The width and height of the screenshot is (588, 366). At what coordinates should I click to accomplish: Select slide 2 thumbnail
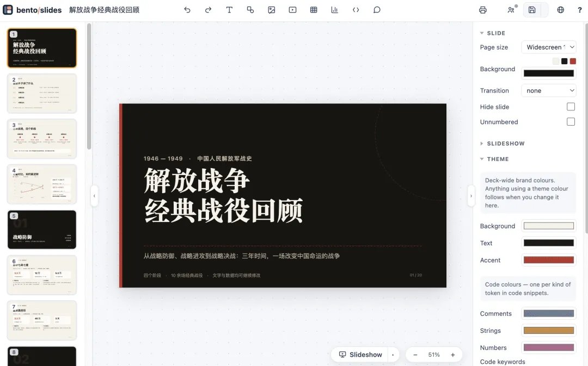(x=42, y=94)
